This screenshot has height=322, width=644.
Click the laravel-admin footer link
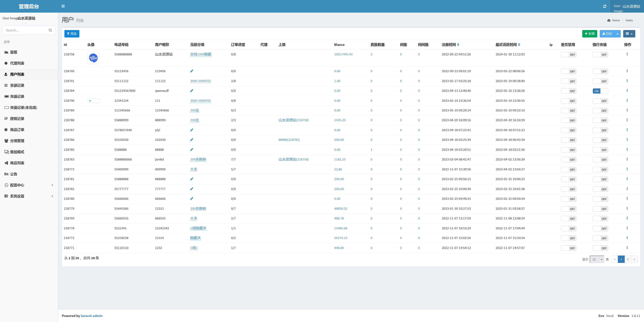click(92, 316)
